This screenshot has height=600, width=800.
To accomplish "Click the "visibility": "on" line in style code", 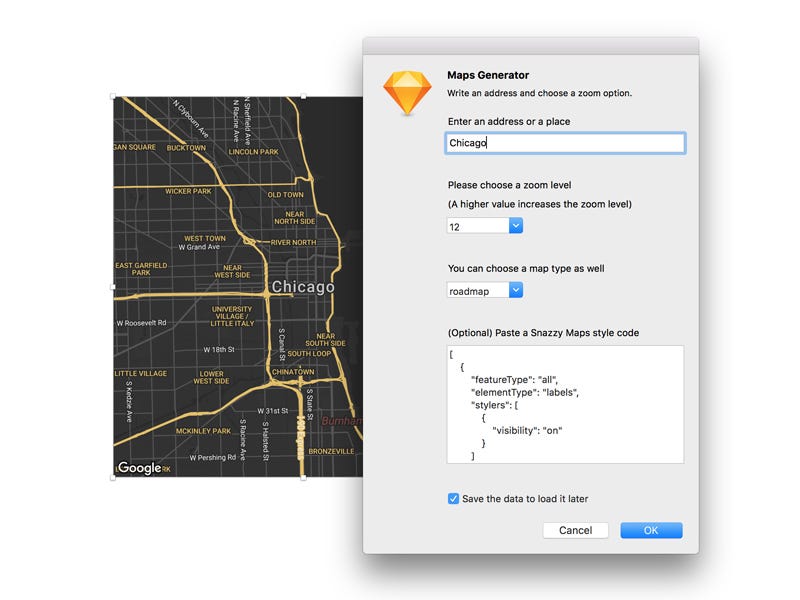I will [527, 430].
